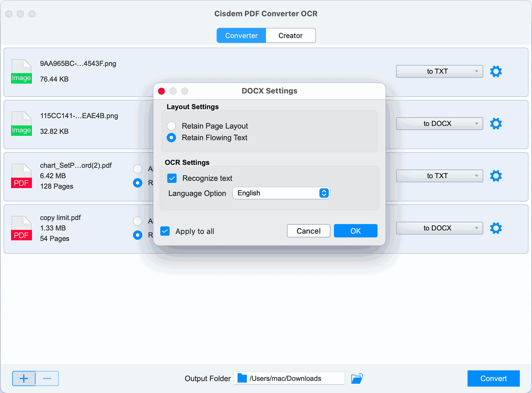Click the Convert button
Screen dimensions: 532x393
point(493,378)
